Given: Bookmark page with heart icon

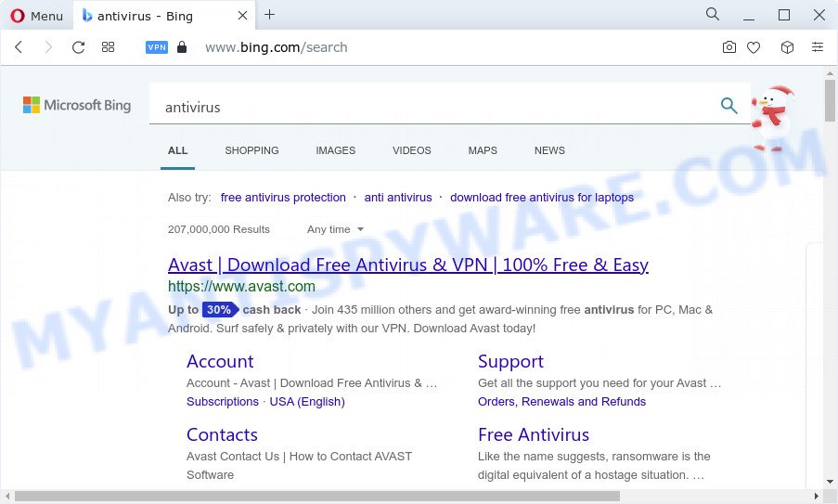Looking at the screenshot, I should coord(754,47).
